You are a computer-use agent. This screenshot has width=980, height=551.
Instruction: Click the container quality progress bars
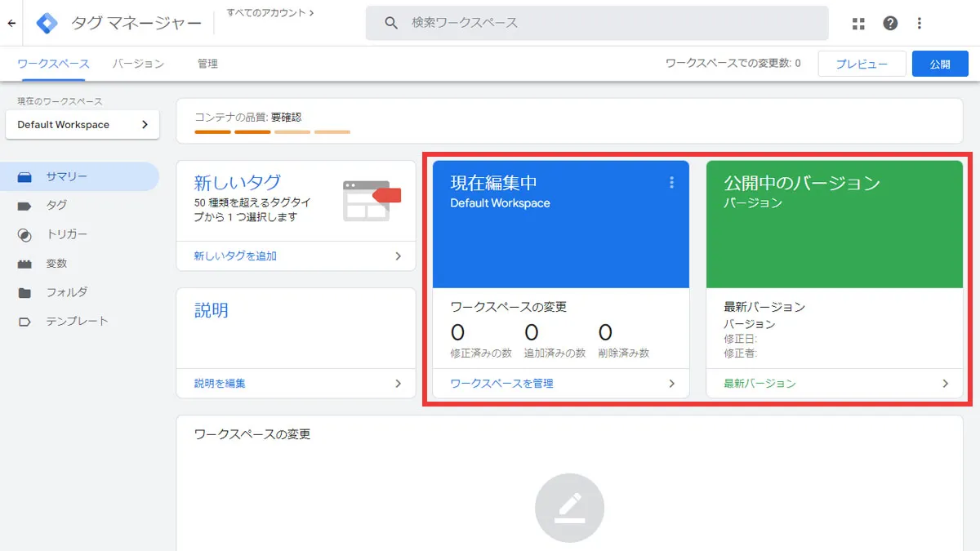tap(274, 131)
